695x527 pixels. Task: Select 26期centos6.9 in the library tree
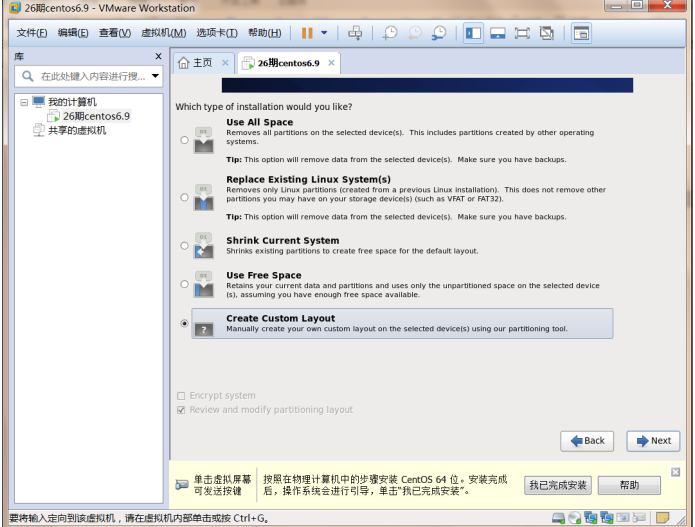point(96,116)
